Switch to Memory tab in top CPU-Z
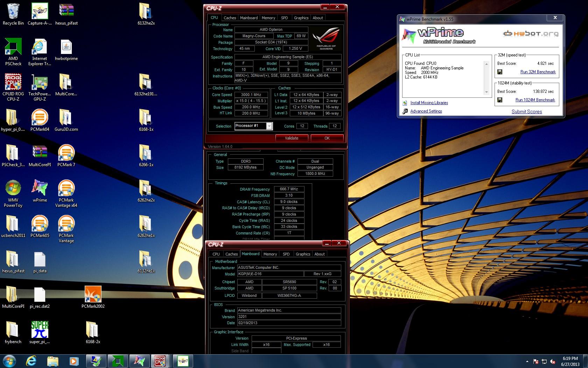Viewport: 588px width, 368px height. [268, 18]
